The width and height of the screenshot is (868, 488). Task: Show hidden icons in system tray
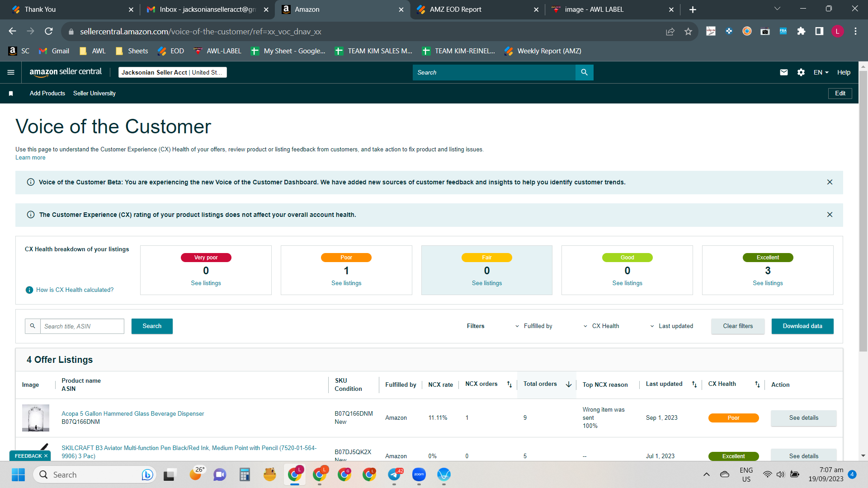706,474
